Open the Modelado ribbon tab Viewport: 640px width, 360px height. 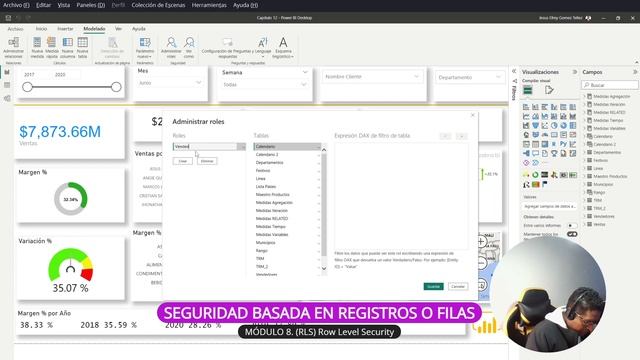[94, 29]
